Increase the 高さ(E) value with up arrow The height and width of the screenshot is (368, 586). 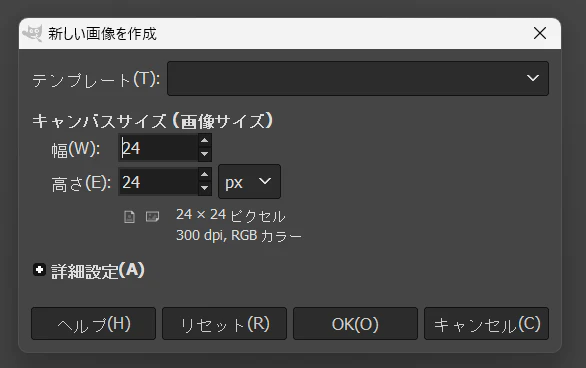coord(204,174)
